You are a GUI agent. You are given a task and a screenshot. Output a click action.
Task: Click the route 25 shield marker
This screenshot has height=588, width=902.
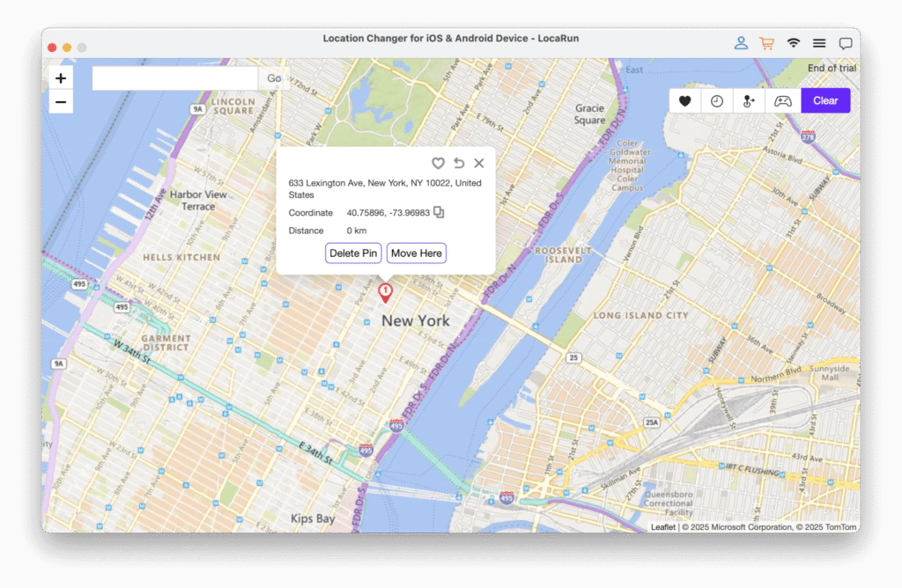click(573, 357)
